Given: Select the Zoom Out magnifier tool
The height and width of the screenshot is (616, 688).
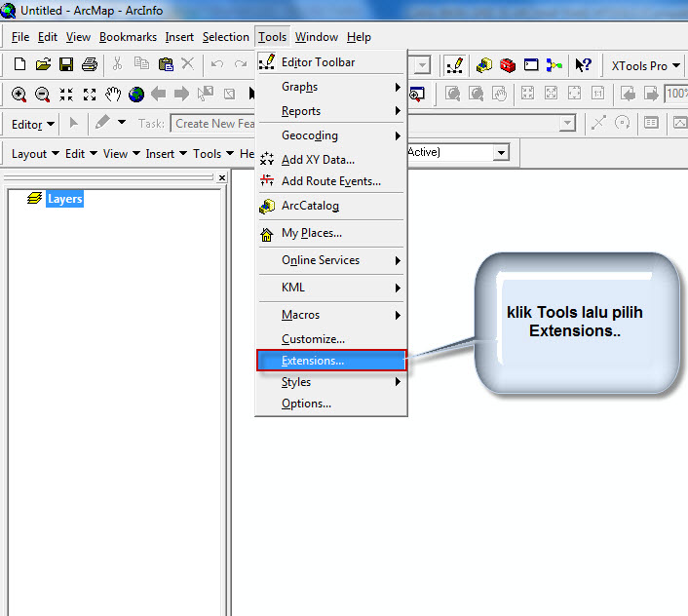Looking at the screenshot, I should 42,95.
